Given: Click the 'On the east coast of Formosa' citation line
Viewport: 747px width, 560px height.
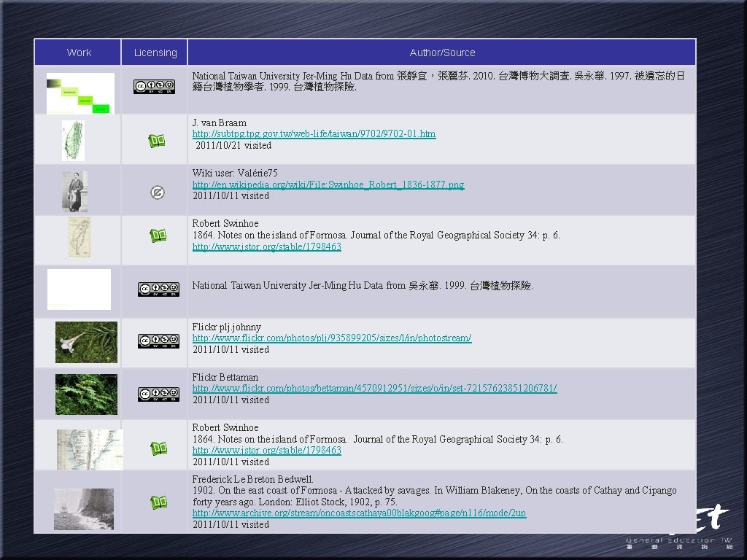Looking at the screenshot, I should pos(435,491).
